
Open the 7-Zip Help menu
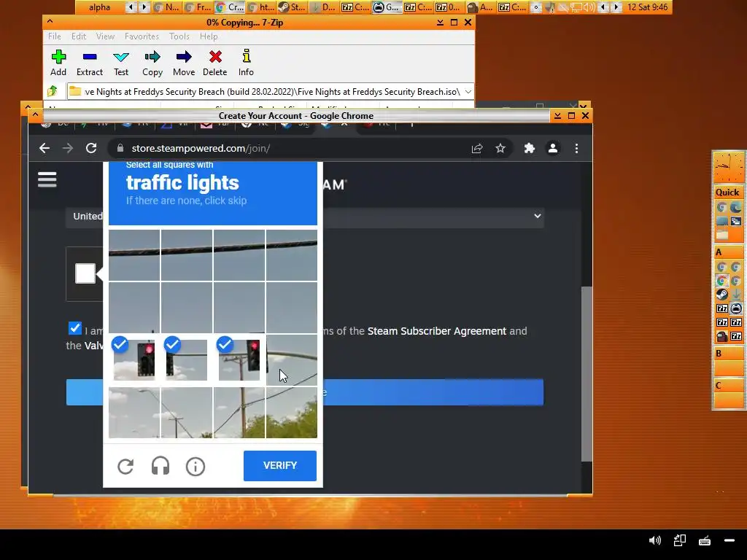click(209, 36)
